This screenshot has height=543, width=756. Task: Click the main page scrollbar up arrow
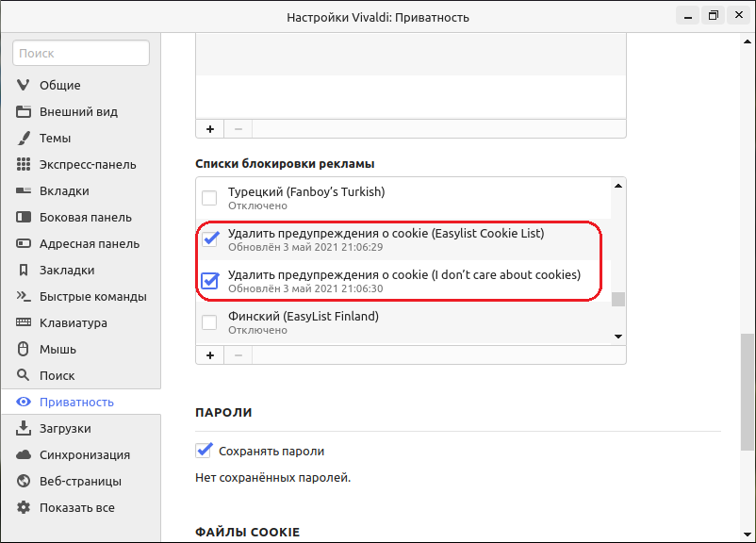click(x=748, y=41)
